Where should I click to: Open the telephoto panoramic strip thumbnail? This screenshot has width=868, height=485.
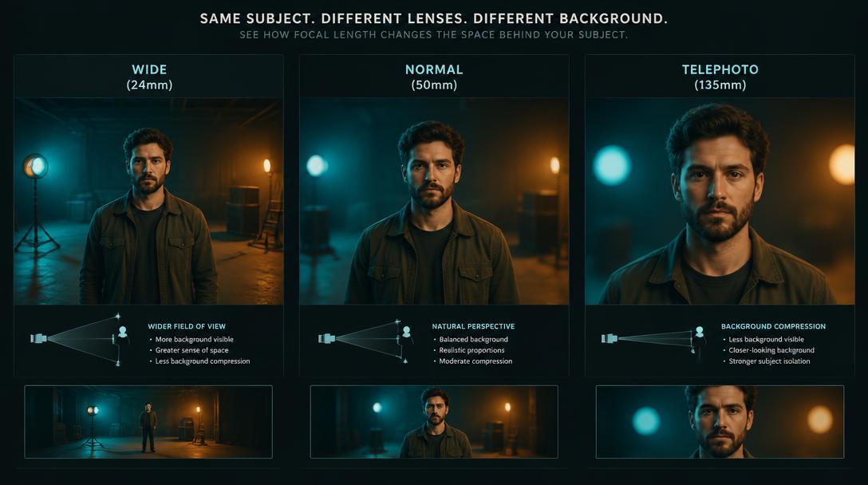720,422
